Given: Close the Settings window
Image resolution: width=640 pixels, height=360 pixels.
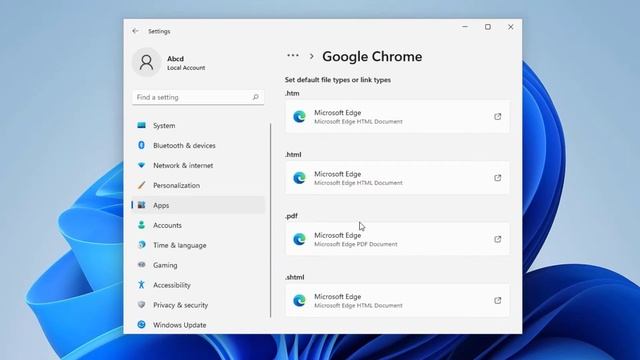Looking at the screenshot, I should (511, 27).
